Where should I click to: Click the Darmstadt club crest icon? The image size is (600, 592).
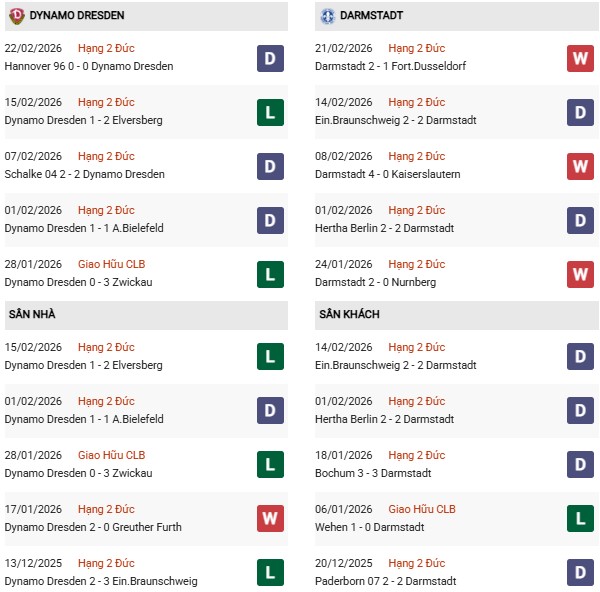[x=328, y=16]
